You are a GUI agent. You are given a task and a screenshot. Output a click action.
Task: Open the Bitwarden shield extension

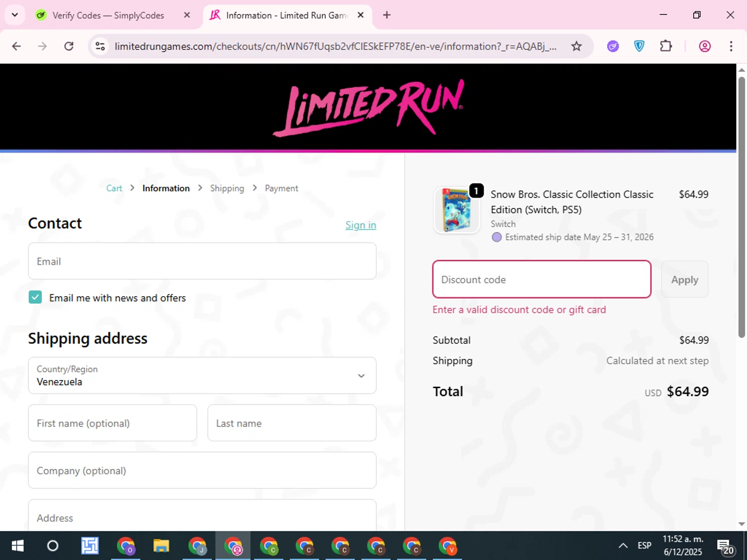coord(639,46)
